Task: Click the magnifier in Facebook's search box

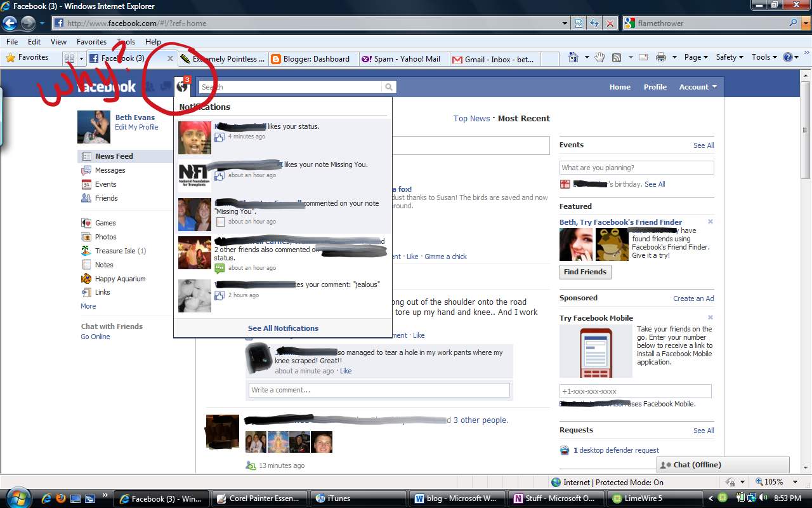Action: tap(389, 87)
